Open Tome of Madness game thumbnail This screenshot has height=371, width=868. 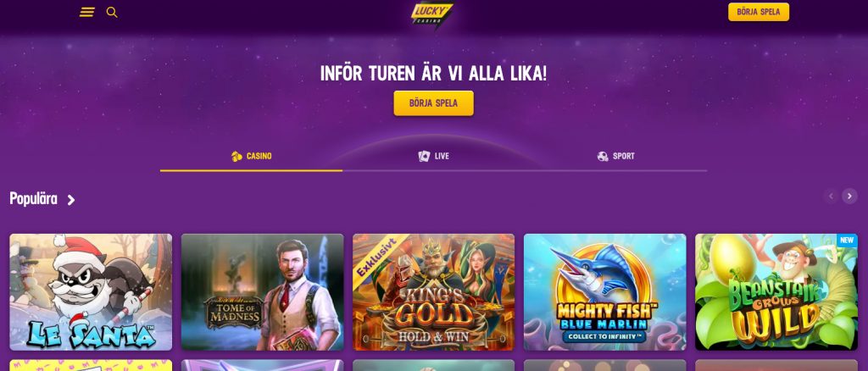tap(263, 292)
